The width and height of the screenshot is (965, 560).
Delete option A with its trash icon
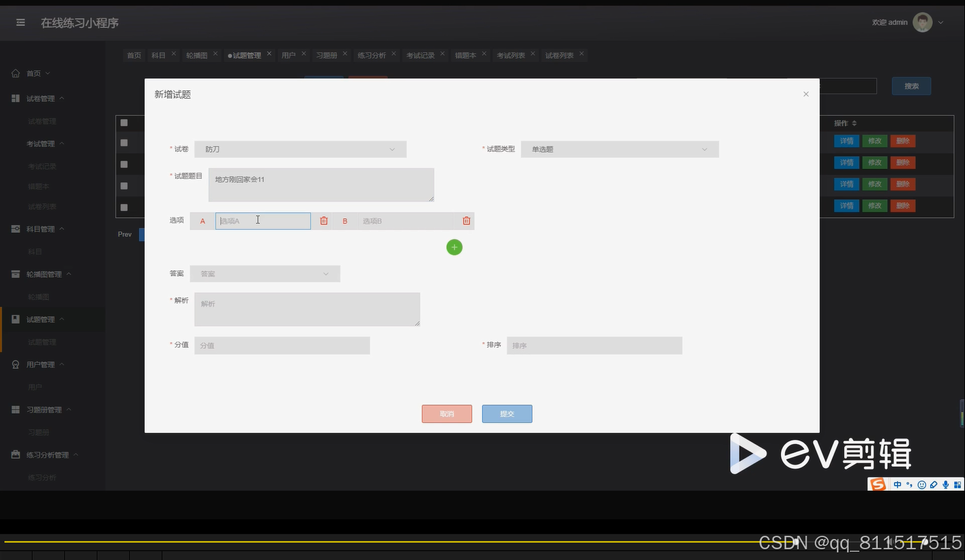324,221
